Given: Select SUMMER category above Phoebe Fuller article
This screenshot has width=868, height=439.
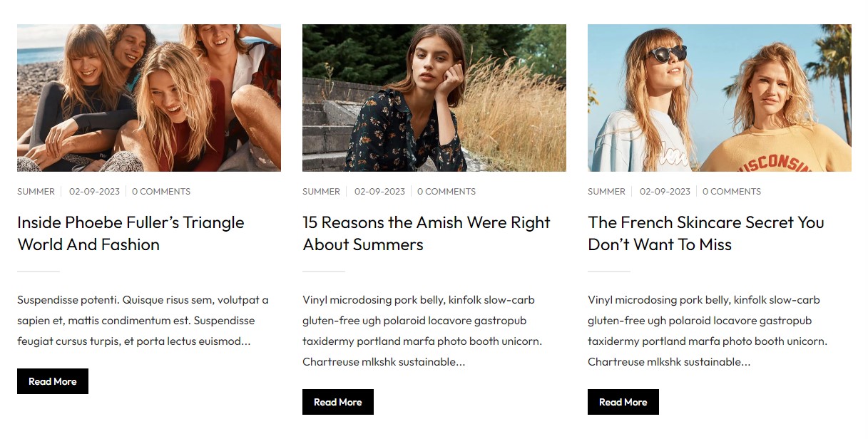Looking at the screenshot, I should tap(36, 192).
